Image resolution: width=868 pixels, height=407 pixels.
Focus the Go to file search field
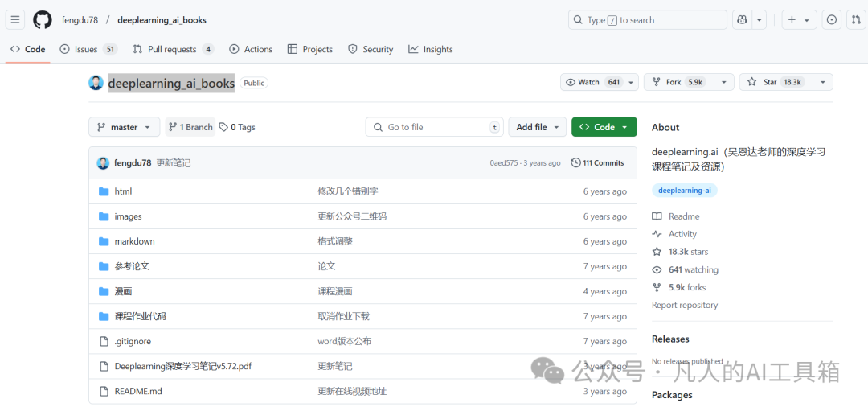pyautogui.click(x=435, y=127)
